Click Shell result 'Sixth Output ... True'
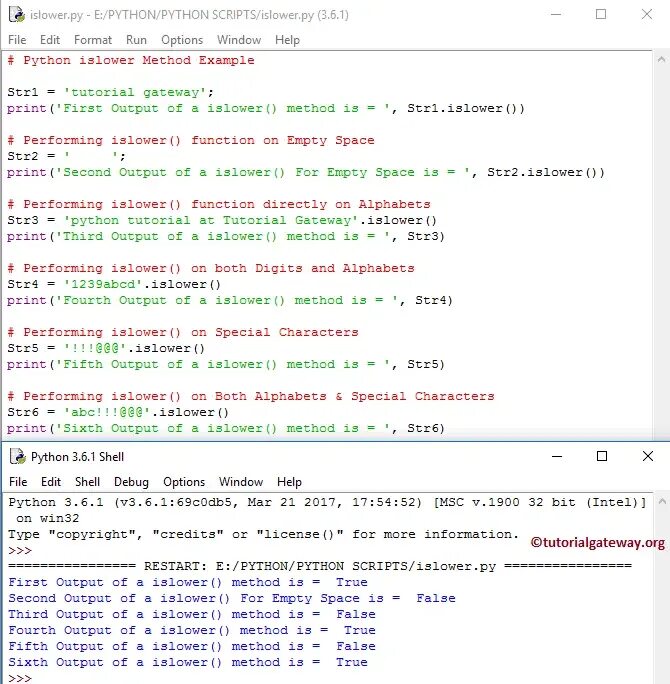670x684 pixels. tap(188, 663)
